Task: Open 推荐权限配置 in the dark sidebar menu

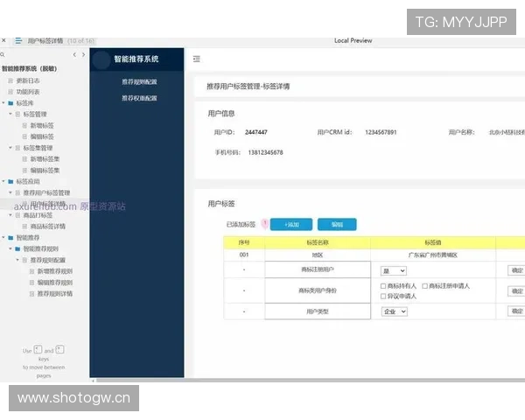Action: [139, 98]
